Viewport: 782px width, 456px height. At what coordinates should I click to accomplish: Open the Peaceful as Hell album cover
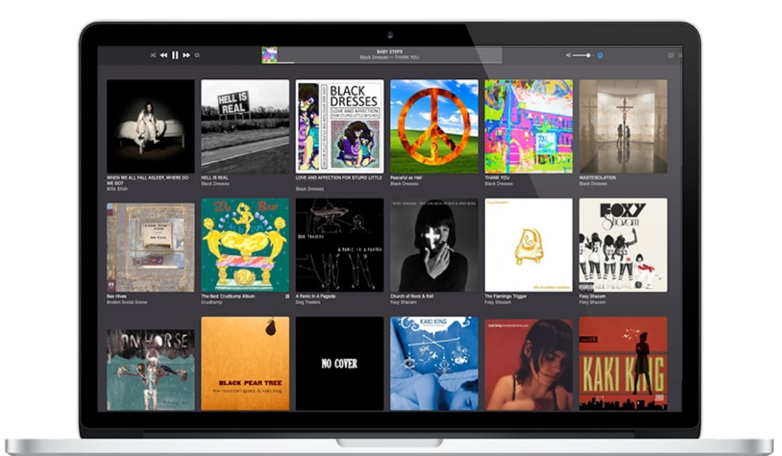[x=434, y=126]
